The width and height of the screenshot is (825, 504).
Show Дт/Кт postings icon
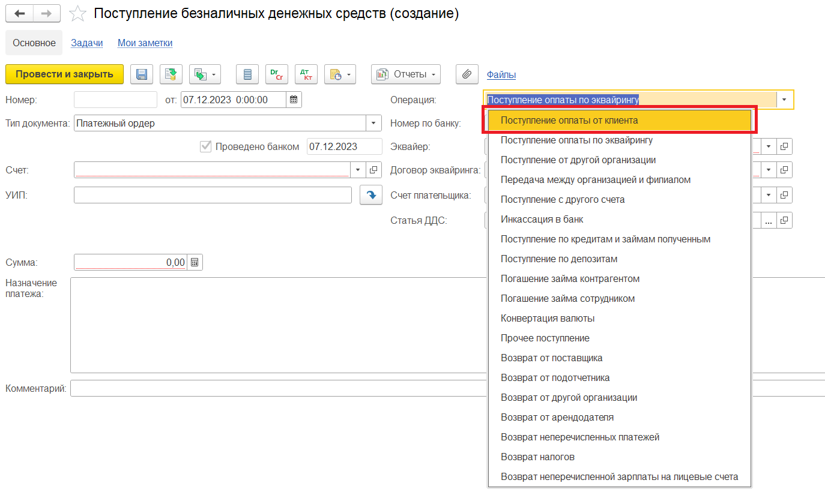point(306,74)
